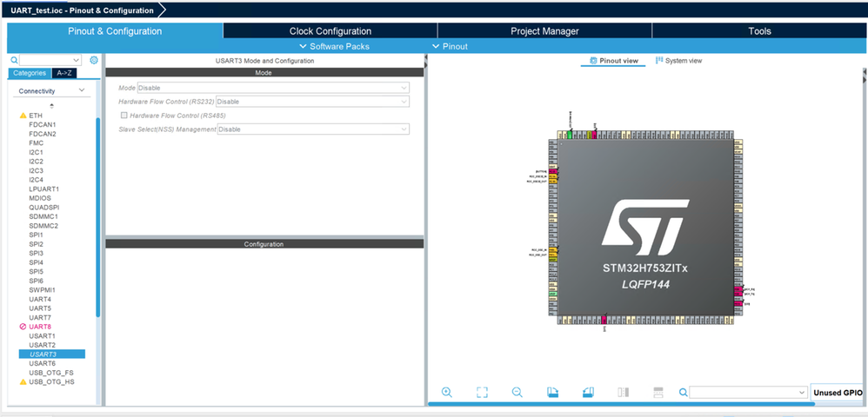Viewport: 868px width, 417px height.
Task: Select USB_OTG_FS peripheral
Action: coord(51,373)
